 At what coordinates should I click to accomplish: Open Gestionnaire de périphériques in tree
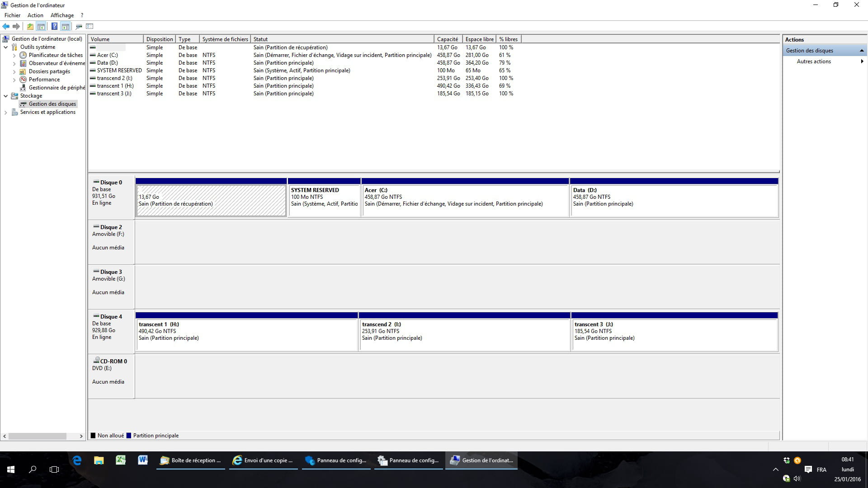[x=57, y=88]
